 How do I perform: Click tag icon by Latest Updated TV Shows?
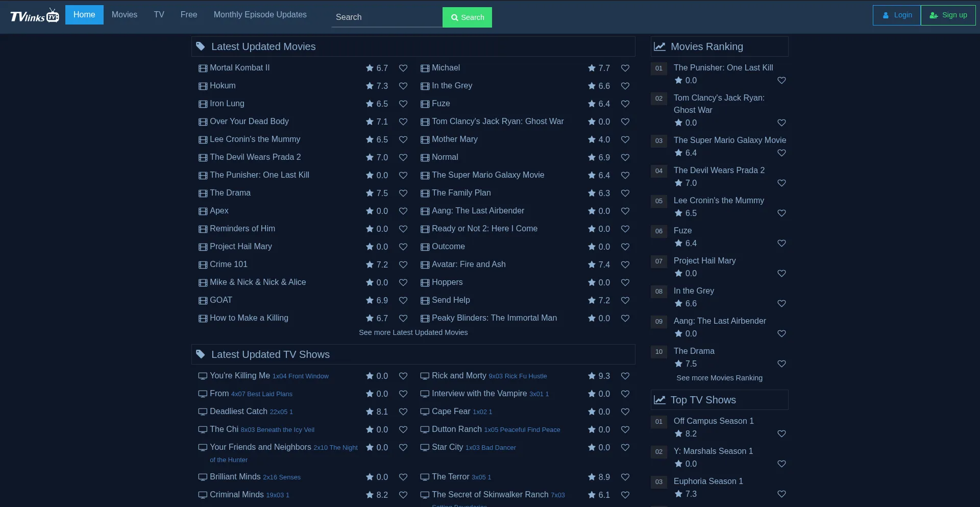(201, 354)
